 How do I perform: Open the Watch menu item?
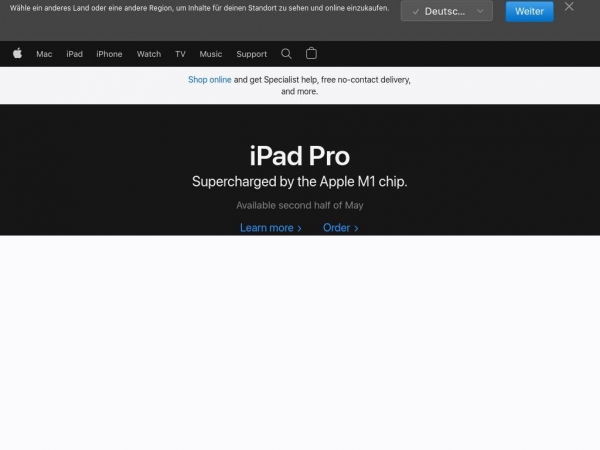coord(149,54)
